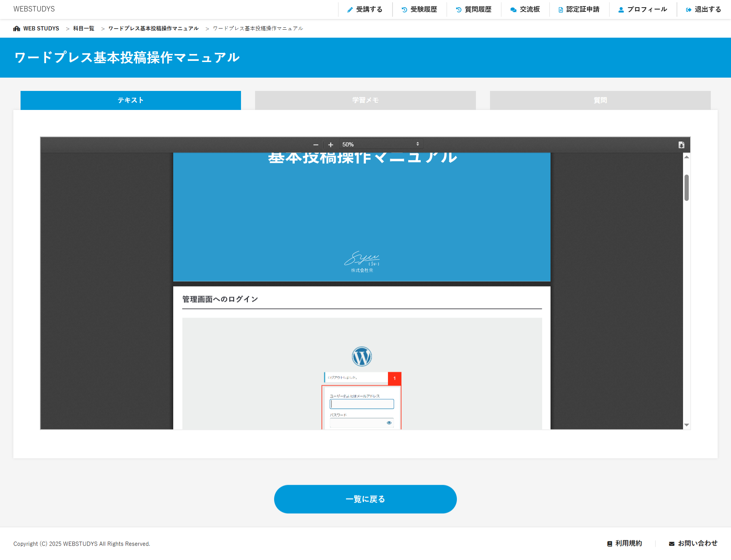Click the 退出する exit icon
The width and height of the screenshot is (731, 560).
[688, 9]
